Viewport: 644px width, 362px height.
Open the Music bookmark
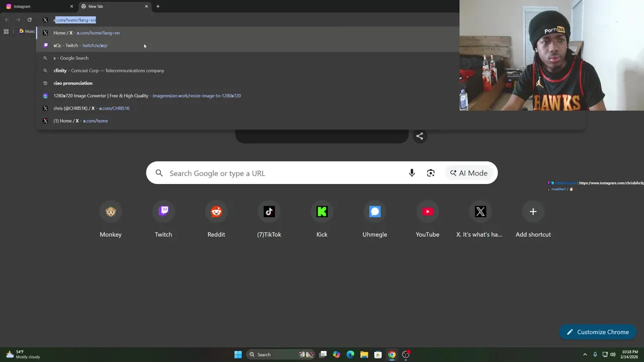pyautogui.click(x=27, y=32)
